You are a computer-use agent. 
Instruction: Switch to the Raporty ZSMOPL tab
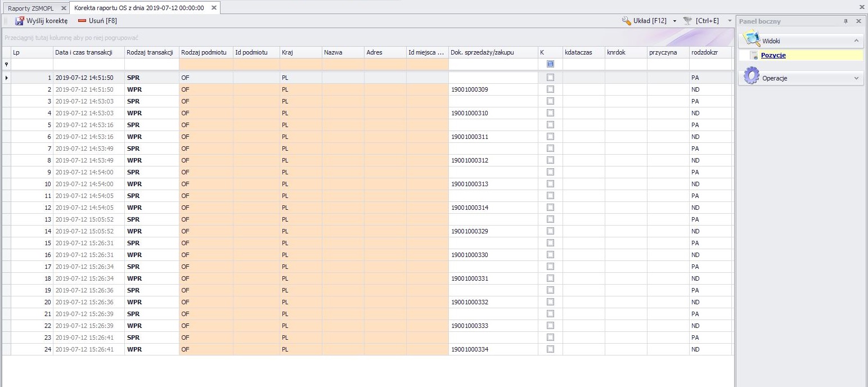[30, 8]
